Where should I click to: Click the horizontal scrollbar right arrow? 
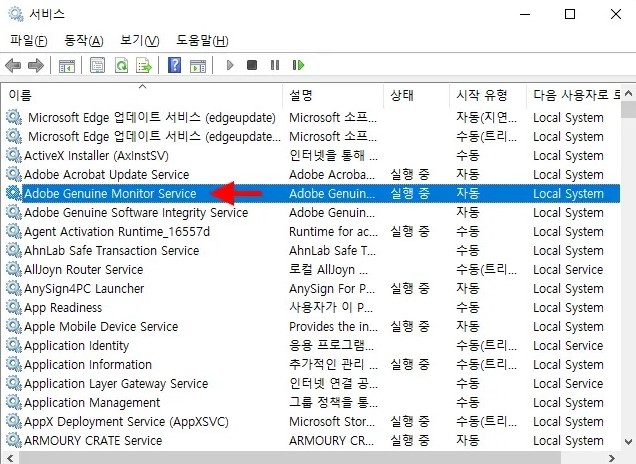coord(611,458)
